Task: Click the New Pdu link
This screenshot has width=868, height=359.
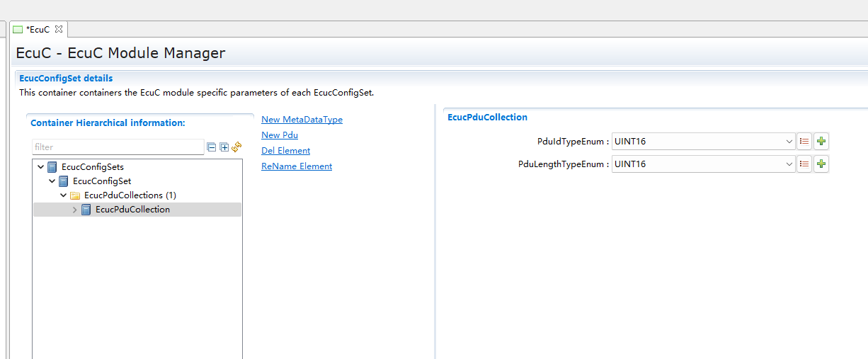Action: (x=279, y=135)
